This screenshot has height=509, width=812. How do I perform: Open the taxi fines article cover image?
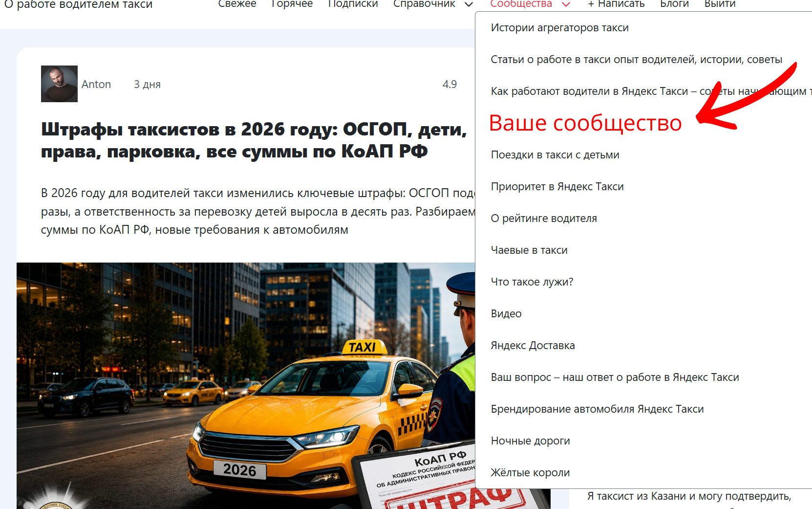[x=246, y=386]
